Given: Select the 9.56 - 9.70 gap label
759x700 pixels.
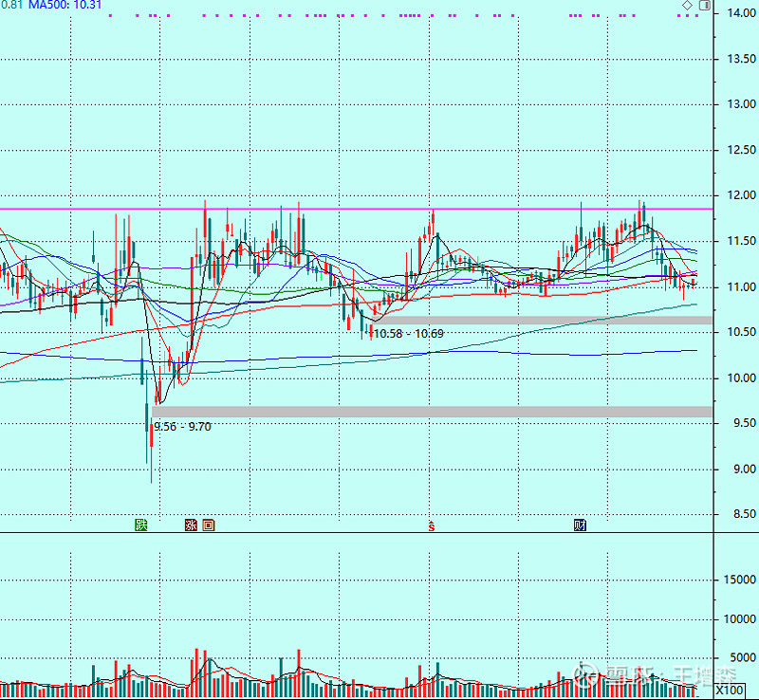Looking at the screenshot, I should pyautogui.click(x=182, y=427).
